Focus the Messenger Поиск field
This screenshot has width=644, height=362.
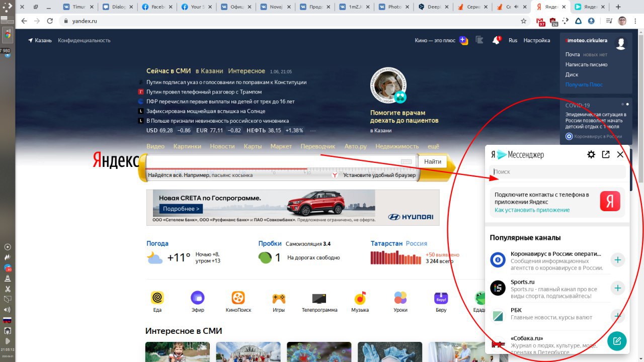[557, 171]
